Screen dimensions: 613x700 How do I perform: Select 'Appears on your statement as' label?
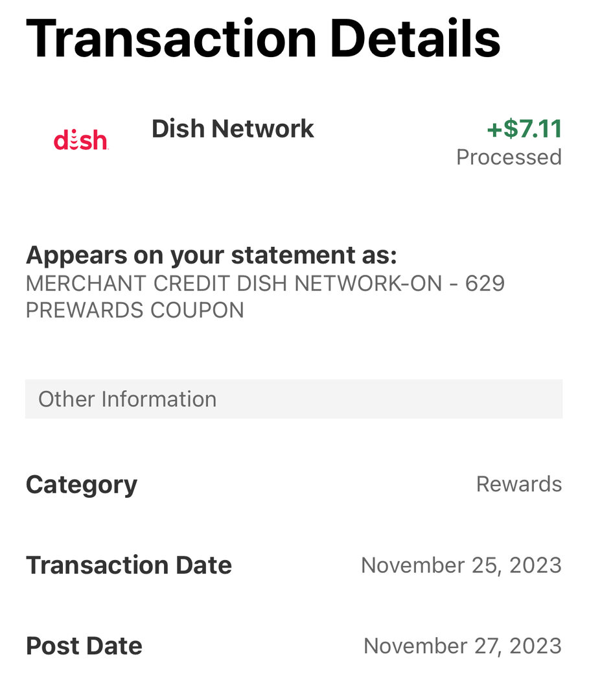(x=211, y=256)
